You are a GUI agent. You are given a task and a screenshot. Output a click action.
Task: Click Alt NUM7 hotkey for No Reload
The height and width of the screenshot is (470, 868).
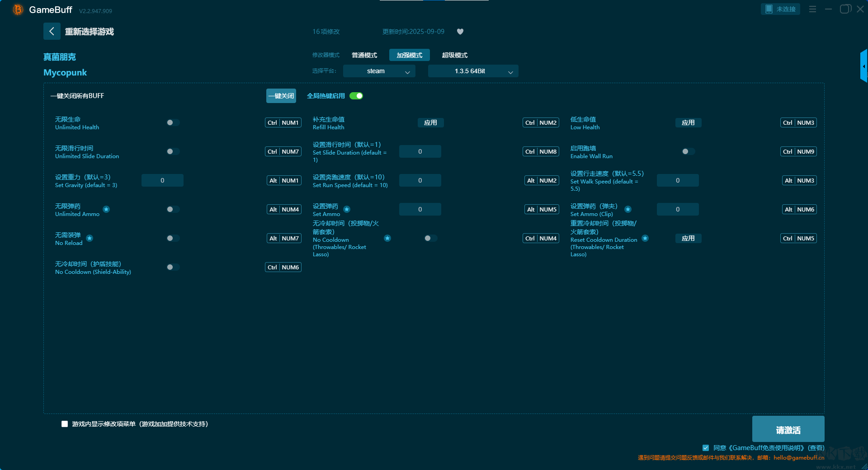click(x=284, y=238)
